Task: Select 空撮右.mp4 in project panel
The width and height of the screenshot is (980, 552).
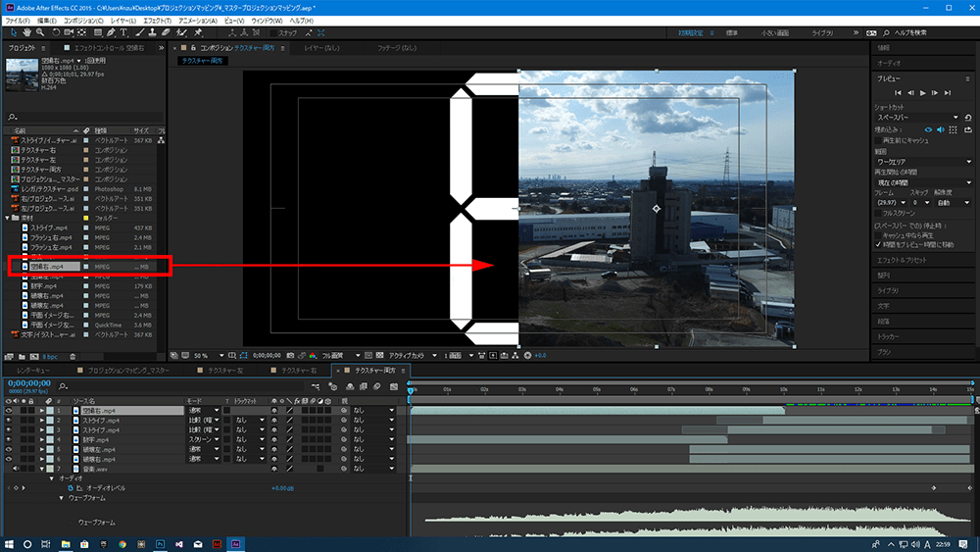Action: click(x=47, y=266)
